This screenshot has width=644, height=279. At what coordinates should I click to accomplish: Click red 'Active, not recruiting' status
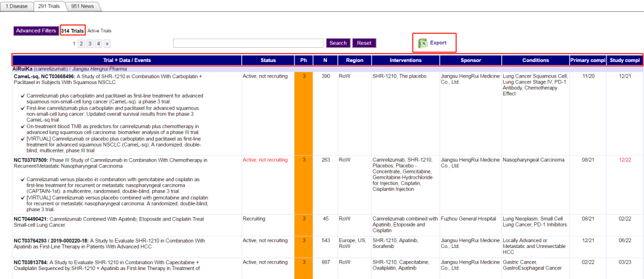coord(265,160)
